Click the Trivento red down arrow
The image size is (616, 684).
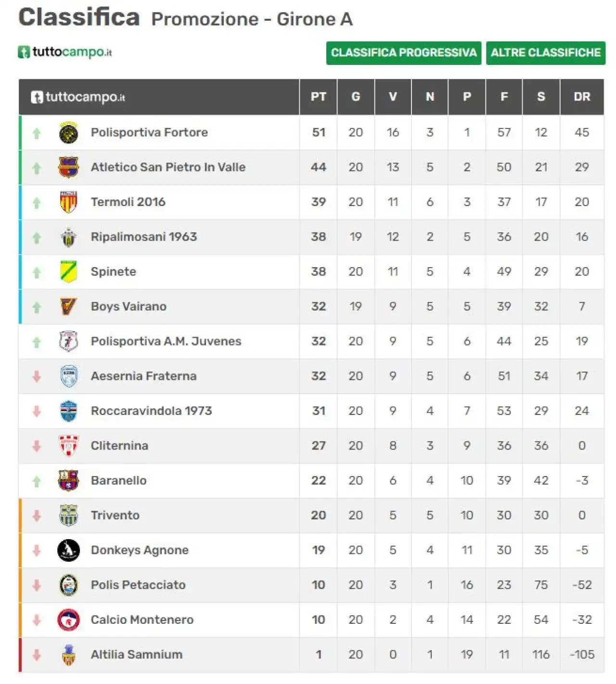tap(37, 516)
